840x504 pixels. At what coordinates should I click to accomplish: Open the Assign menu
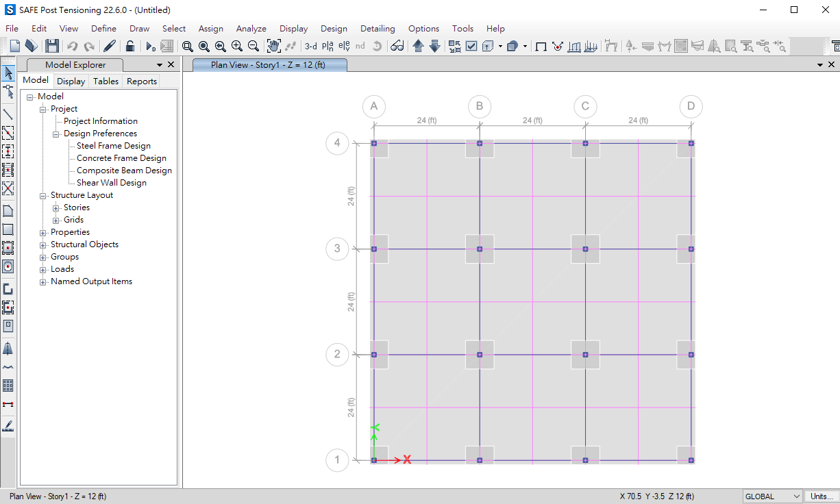(x=211, y=29)
